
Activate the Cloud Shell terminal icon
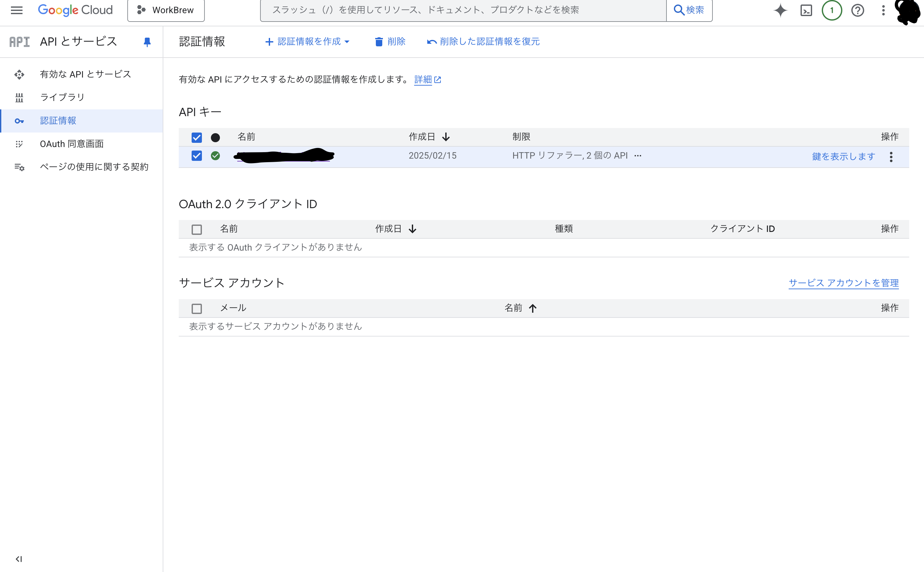806,10
